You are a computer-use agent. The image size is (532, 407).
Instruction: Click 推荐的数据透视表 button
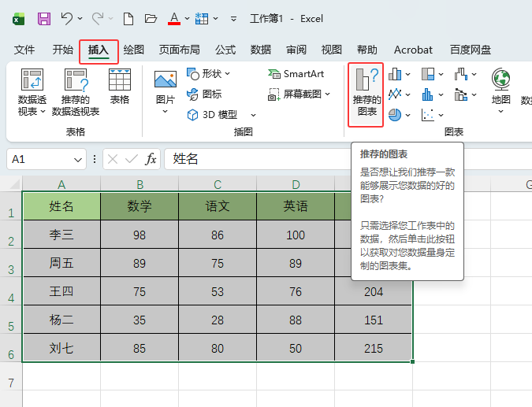pyautogui.click(x=76, y=92)
